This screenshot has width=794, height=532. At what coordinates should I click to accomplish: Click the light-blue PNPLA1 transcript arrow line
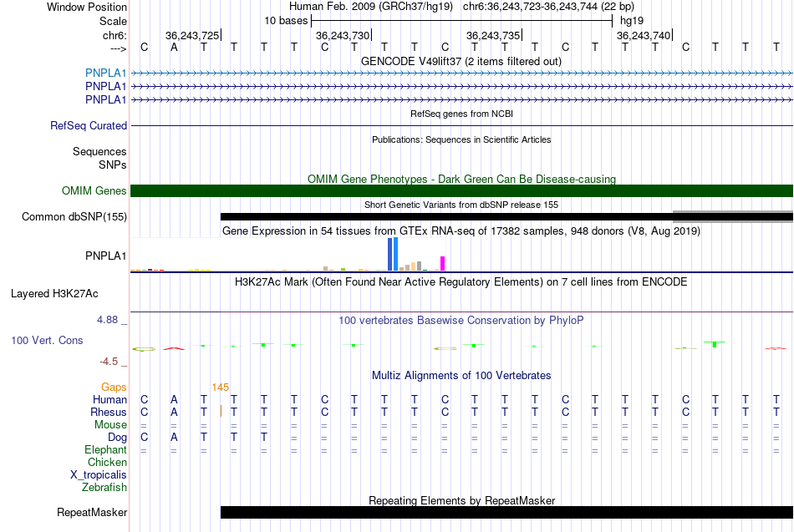[462, 73]
